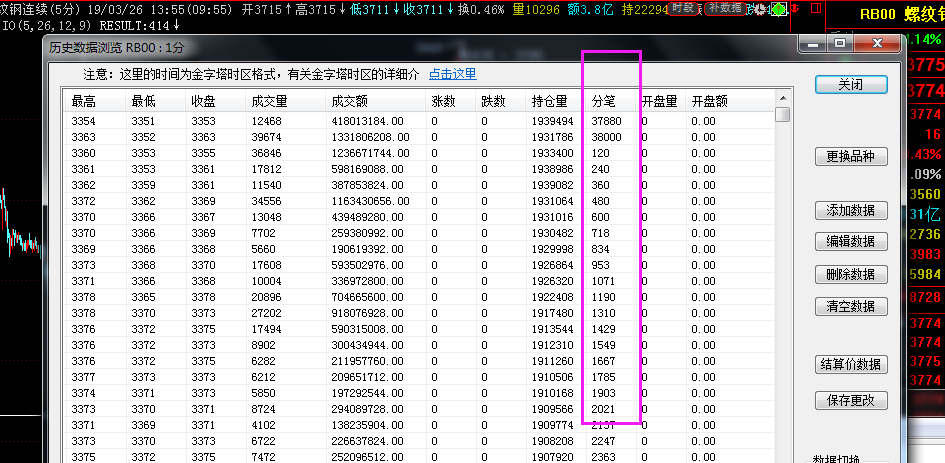Click the table scrollbar up arrow

coord(783,98)
